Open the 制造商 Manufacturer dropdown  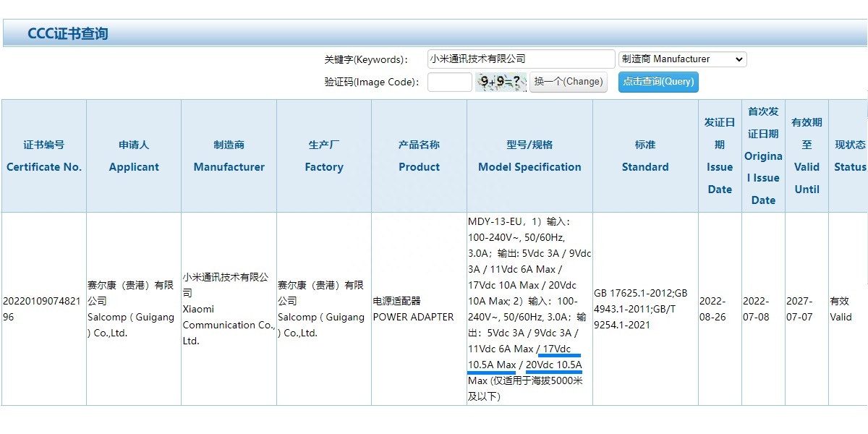tap(680, 59)
